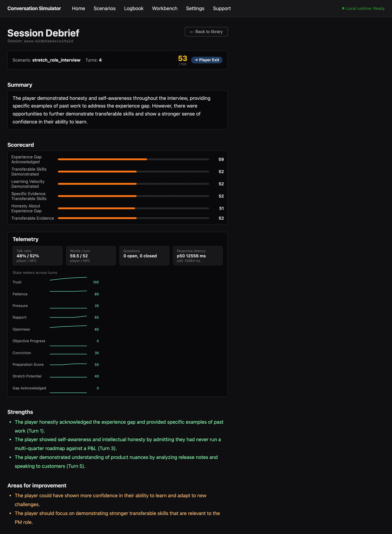The height and width of the screenshot is (534, 392).
Task: Open Settings from the top navigation
Action: pyautogui.click(x=195, y=8)
